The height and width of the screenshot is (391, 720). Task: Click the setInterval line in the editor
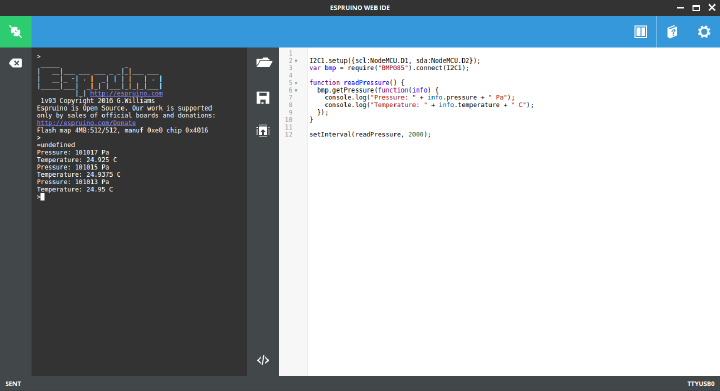click(370, 134)
